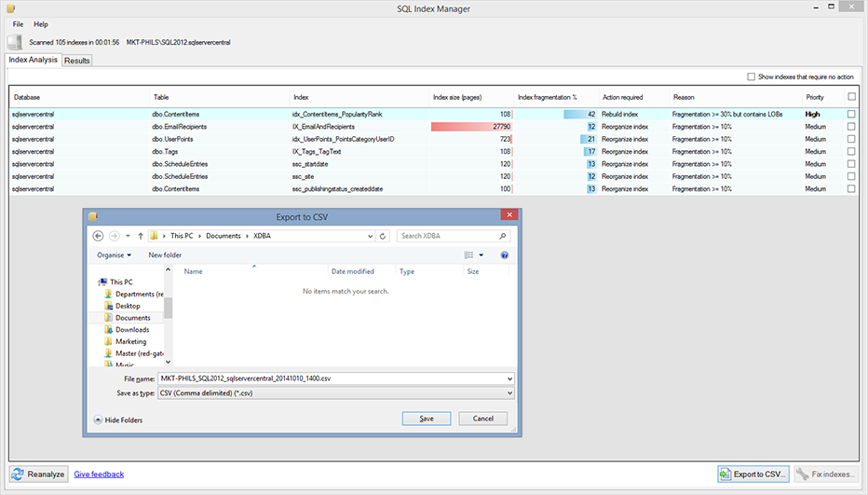
Task: Check the IX_EmailAndRecipients row checkbox
Action: tap(851, 127)
